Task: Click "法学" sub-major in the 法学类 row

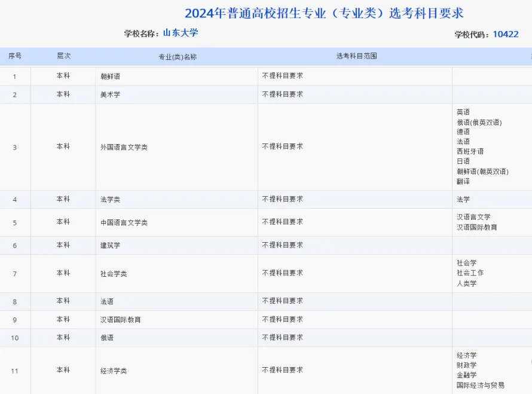Action: click(463, 200)
